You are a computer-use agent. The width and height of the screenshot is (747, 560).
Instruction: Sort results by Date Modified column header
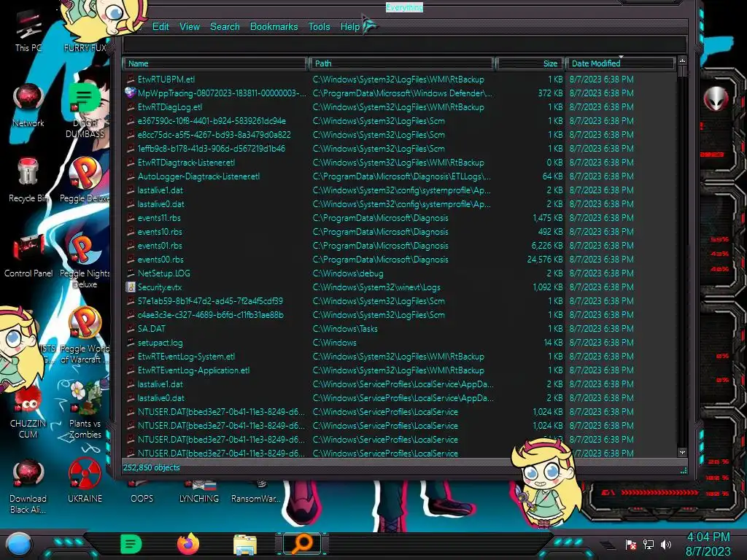pos(620,63)
